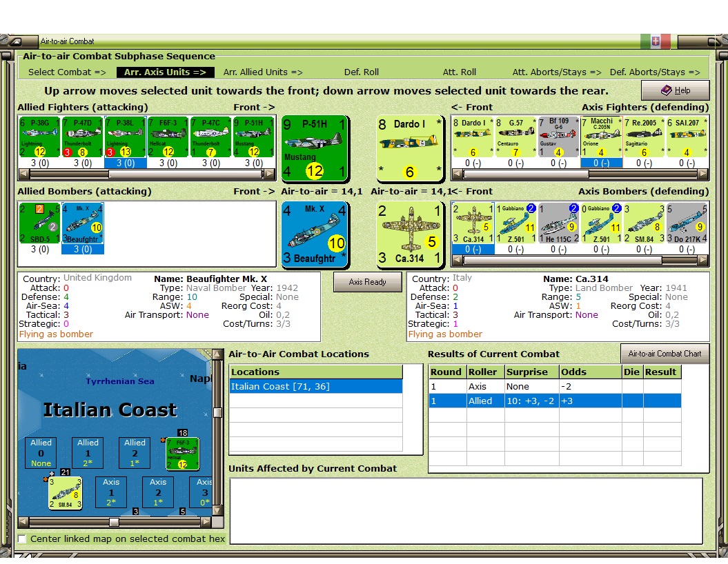Select the small Dardo I counter in Axis list
This screenshot has height=564, width=728.
473,137
